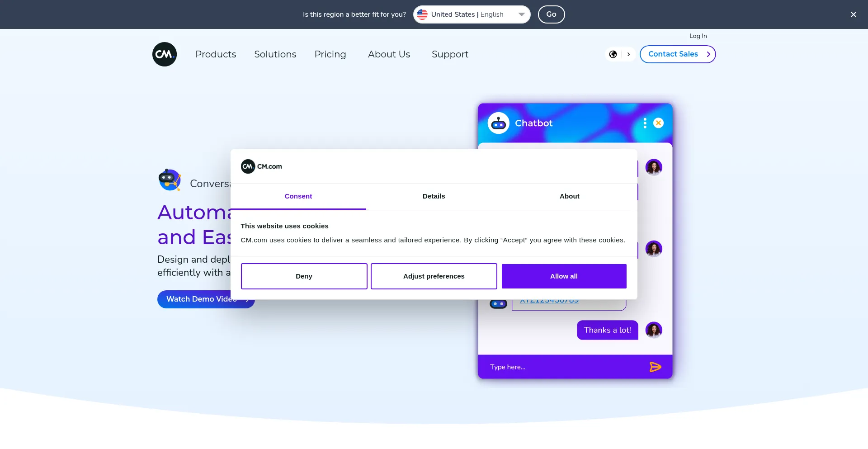Open the chatbot three-dot menu
Viewport: 868px width, 449px height.
(x=645, y=123)
